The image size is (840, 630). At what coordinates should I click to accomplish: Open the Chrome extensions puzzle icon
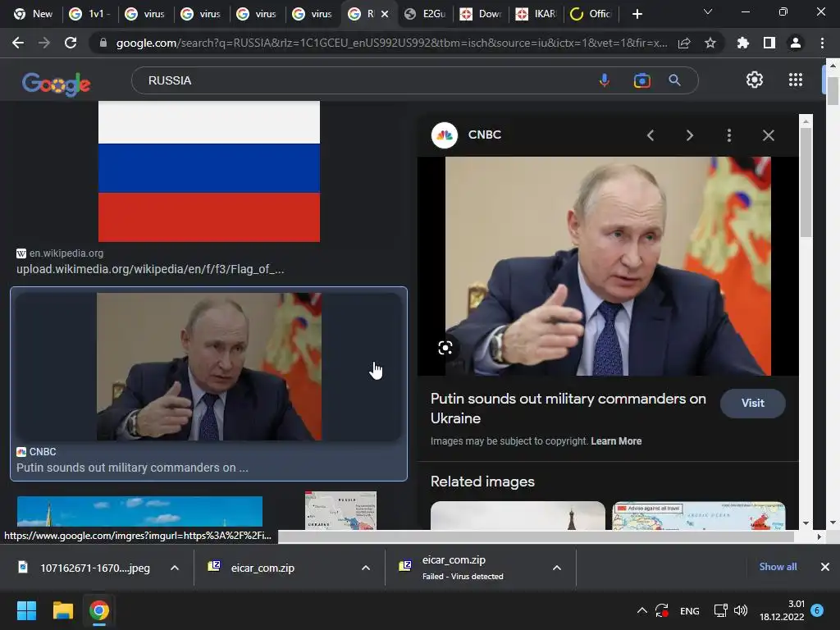[x=743, y=43]
